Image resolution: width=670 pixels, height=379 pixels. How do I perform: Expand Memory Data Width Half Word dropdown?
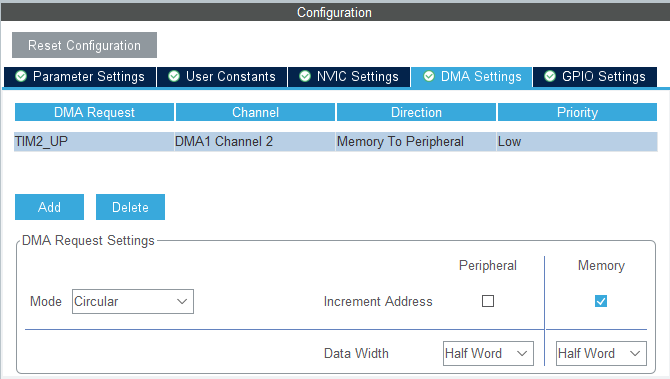pyautogui.click(x=601, y=353)
